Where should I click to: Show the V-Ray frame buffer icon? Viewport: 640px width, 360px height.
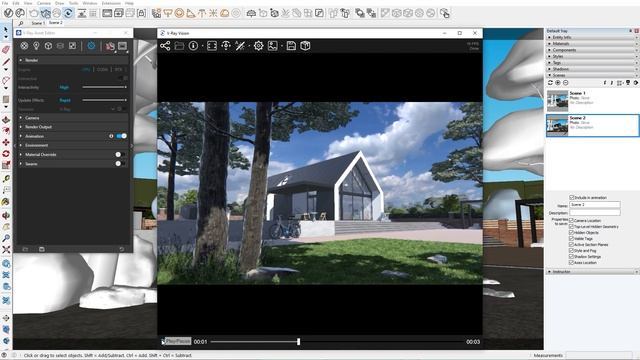(107, 13)
